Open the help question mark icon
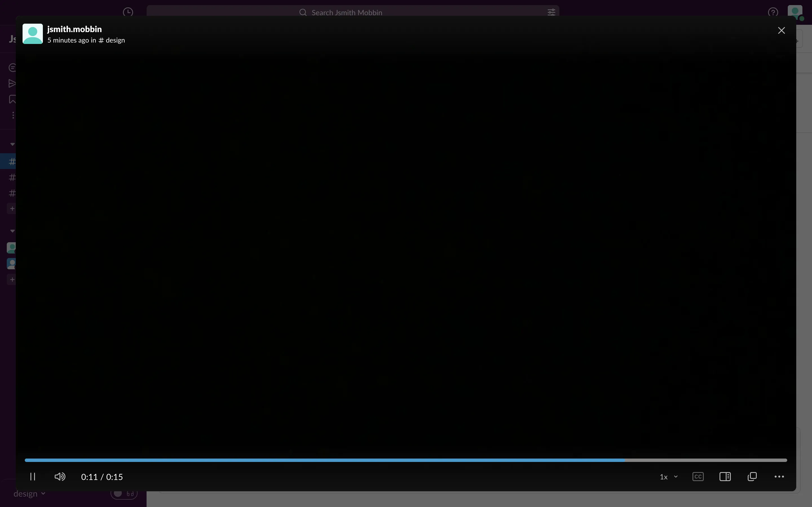This screenshot has height=507, width=812. [773, 12]
